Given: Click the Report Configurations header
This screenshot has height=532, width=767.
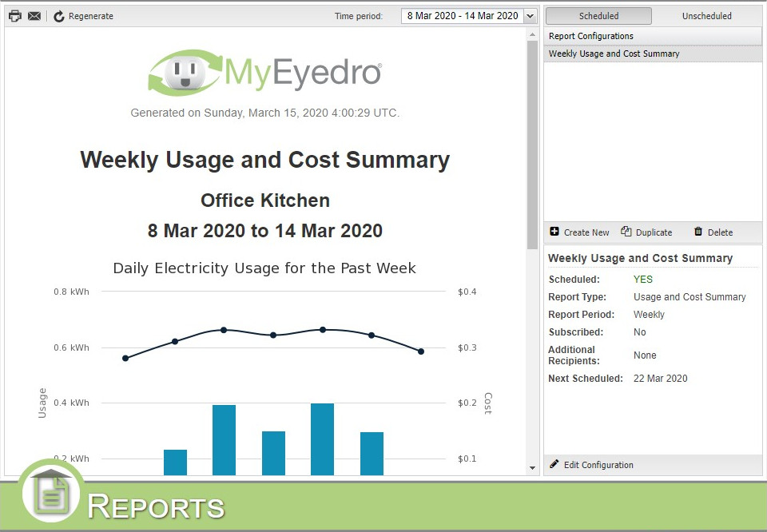Looking at the screenshot, I should point(653,36).
